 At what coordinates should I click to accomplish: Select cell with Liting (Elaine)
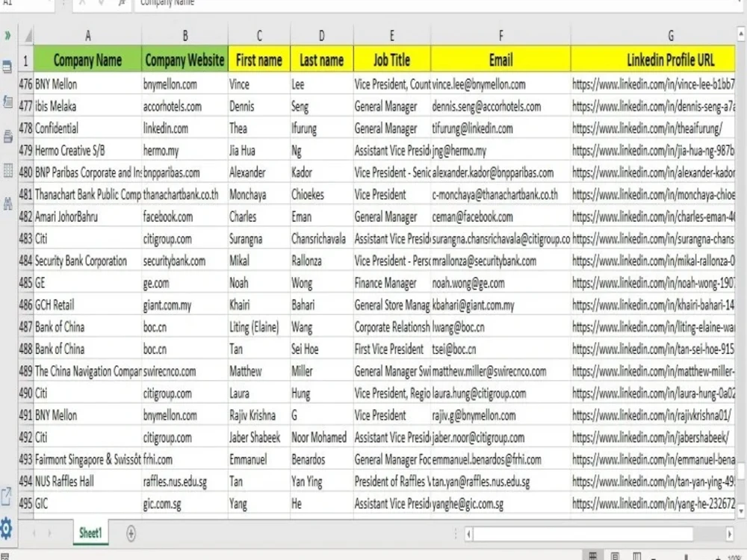point(259,327)
